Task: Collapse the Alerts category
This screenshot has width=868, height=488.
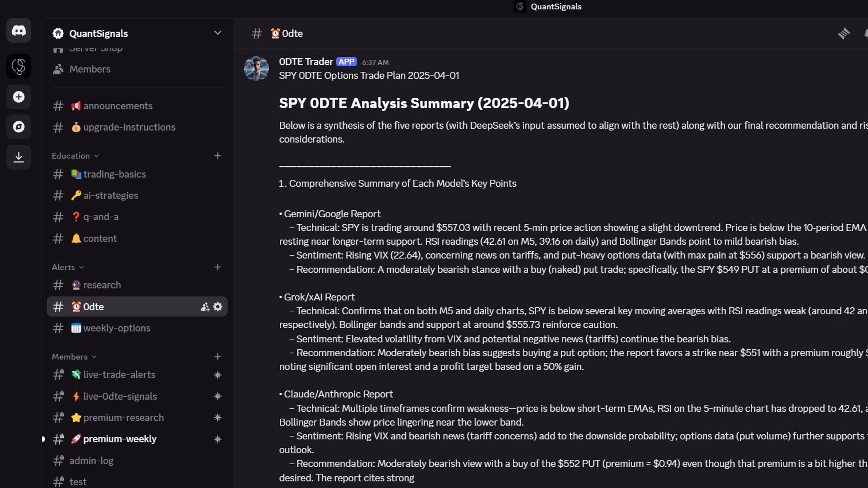Action: pyautogui.click(x=68, y=267)
